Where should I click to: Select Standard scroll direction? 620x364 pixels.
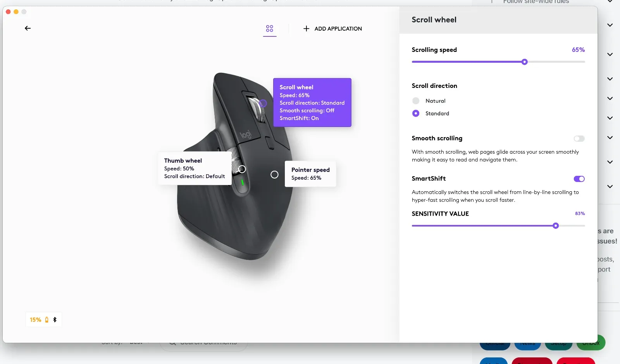pos(416,113)
